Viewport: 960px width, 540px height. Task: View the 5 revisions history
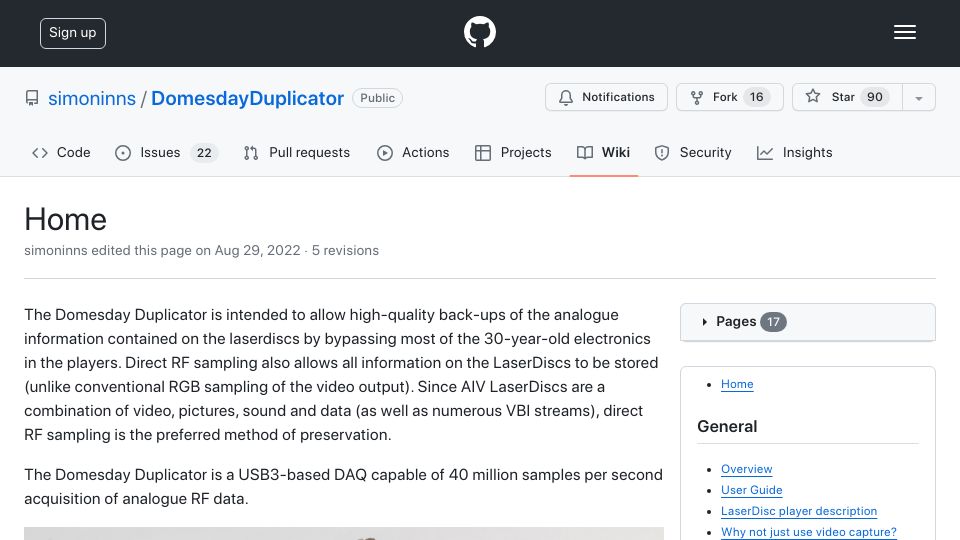click(345, 250)
